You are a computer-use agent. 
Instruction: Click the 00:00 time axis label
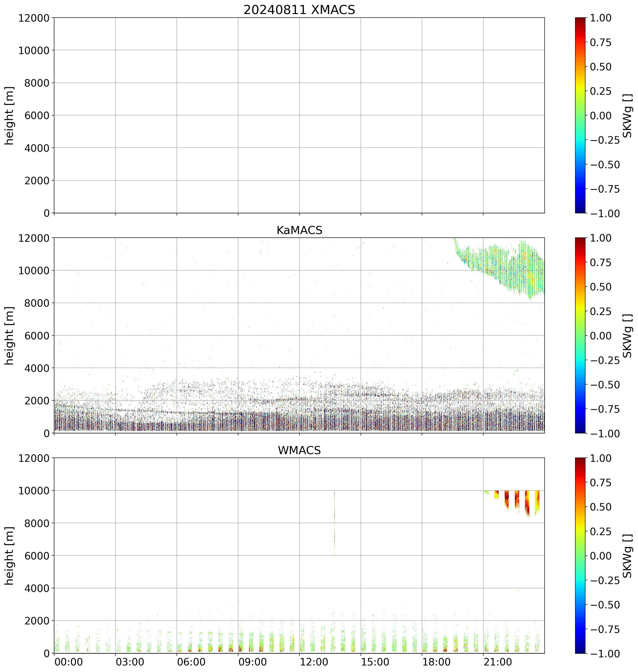click(68, 662)
